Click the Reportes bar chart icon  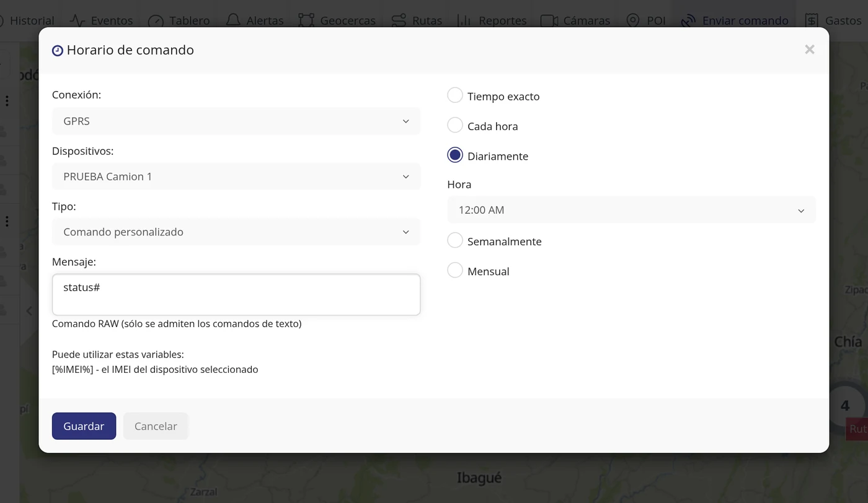point(464,20)
